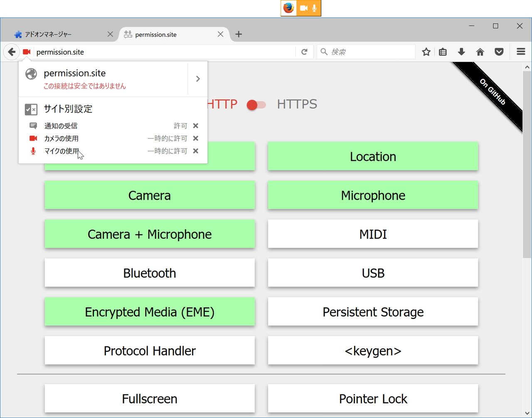The image size is (532, 418).
Task: Open a new tab with the plus button
Action: tap(239, 35)
